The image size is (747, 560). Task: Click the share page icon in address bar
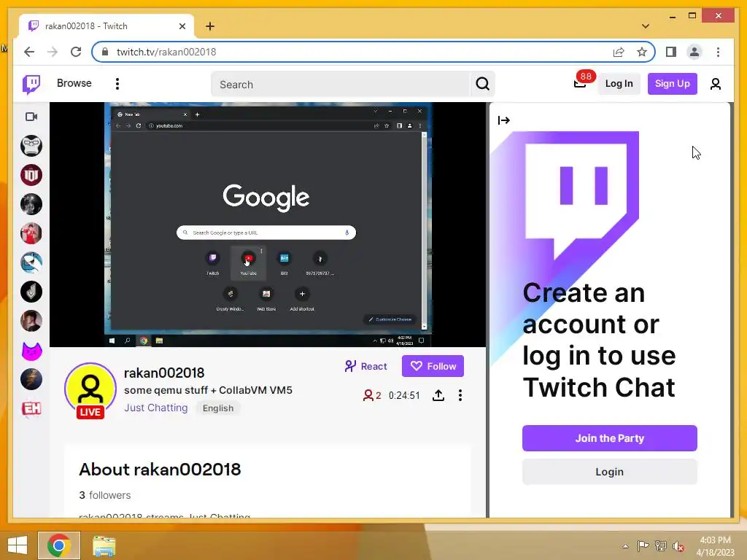619,52
